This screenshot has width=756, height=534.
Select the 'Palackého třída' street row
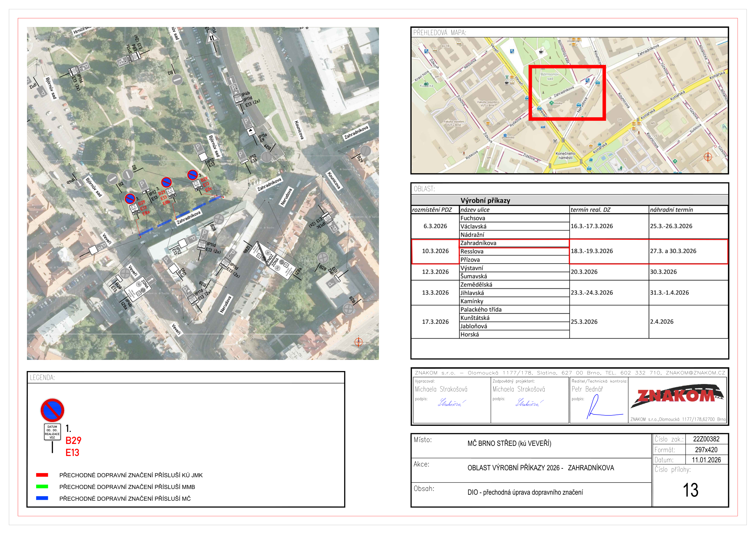click(x=515, y=309)
